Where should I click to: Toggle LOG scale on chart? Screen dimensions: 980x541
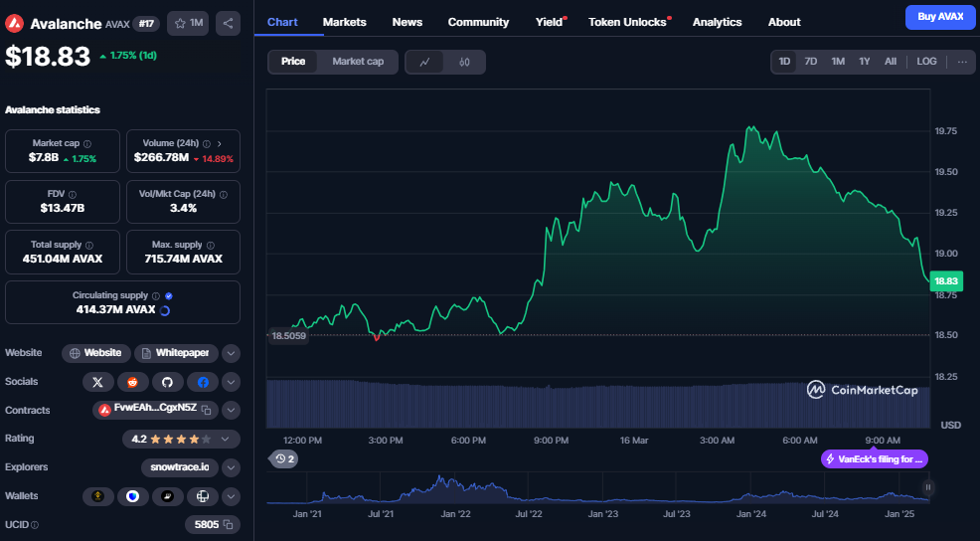pos(926,62)
